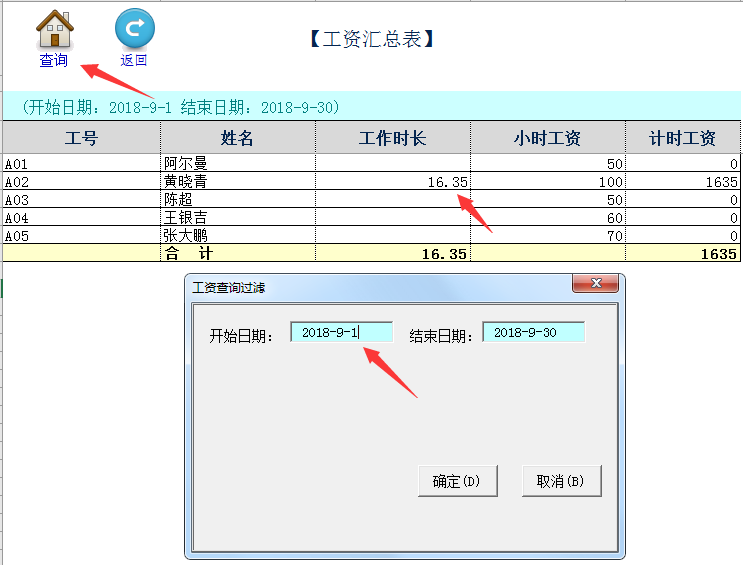This screenshot has height=565, width=743.
Task: Select the 姓名 column header
Action: point(238,137)
